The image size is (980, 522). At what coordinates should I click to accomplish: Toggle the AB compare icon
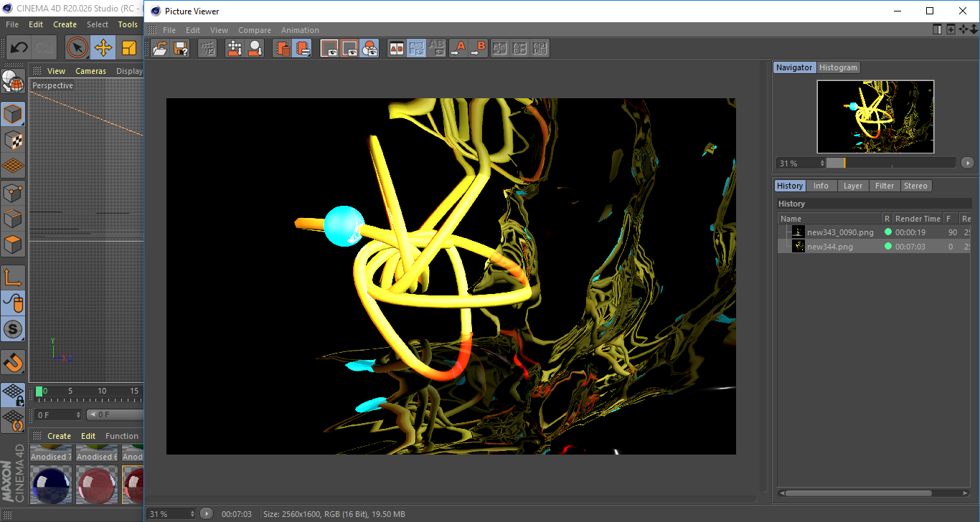click(396, 48)
